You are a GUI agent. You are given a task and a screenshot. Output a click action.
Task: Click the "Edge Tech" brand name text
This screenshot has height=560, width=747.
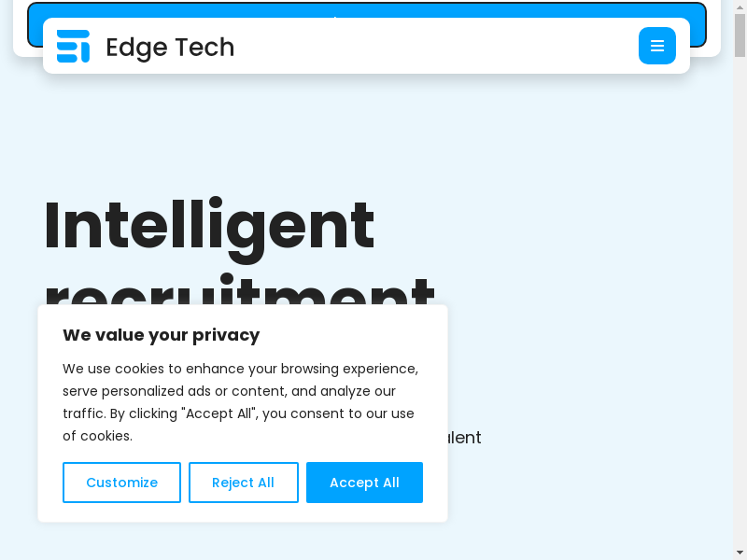coord(170,47)
